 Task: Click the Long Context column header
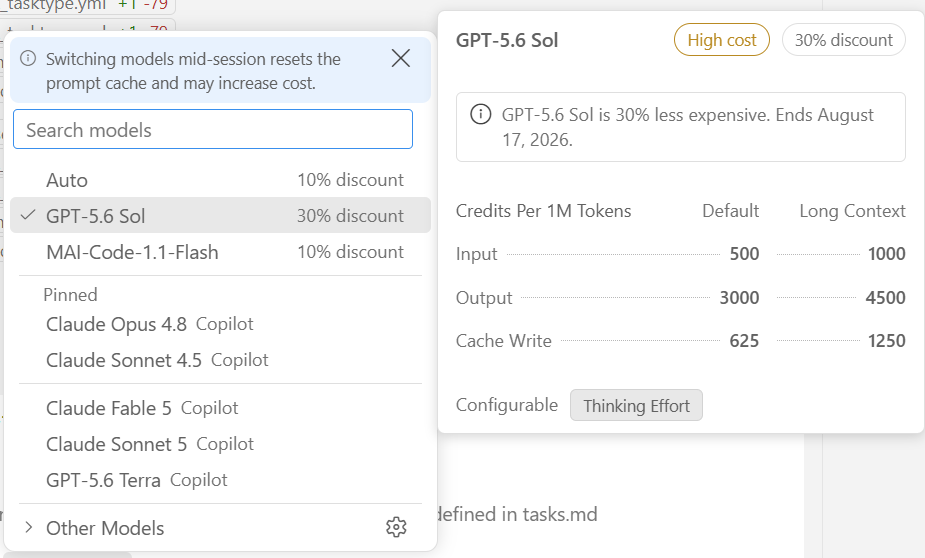tap(852, 211)
